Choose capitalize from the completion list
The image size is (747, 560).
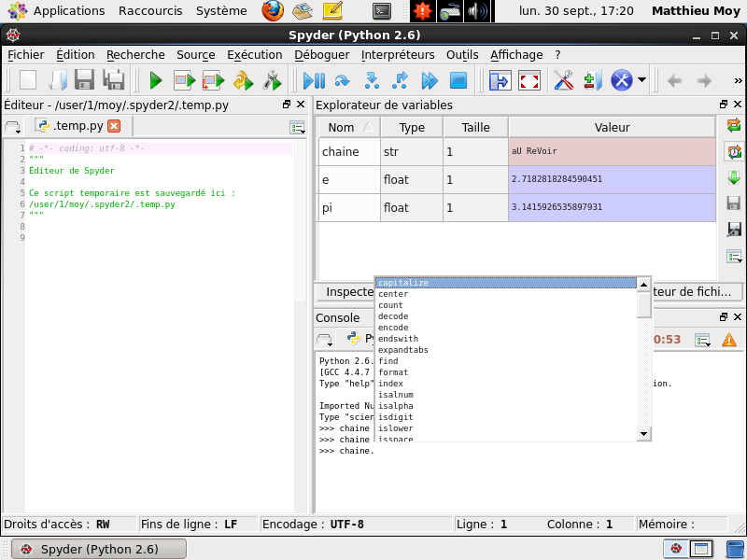(506, 283)
